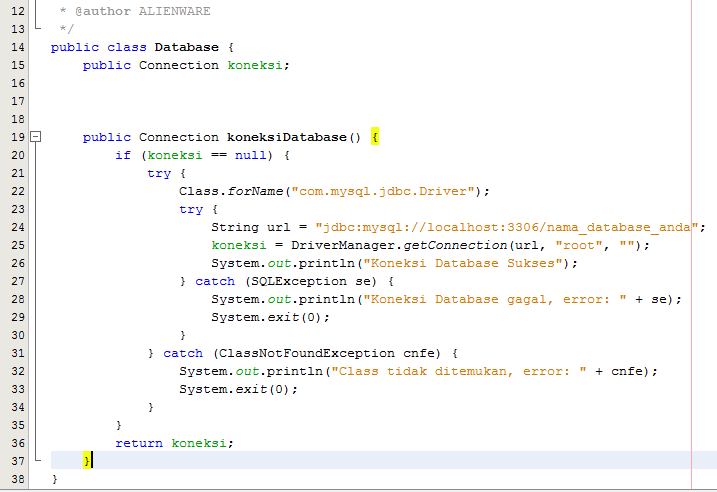Click the outer try keyword on line 21
Viewport: 717px width, 492px height.
coord(159,174)
